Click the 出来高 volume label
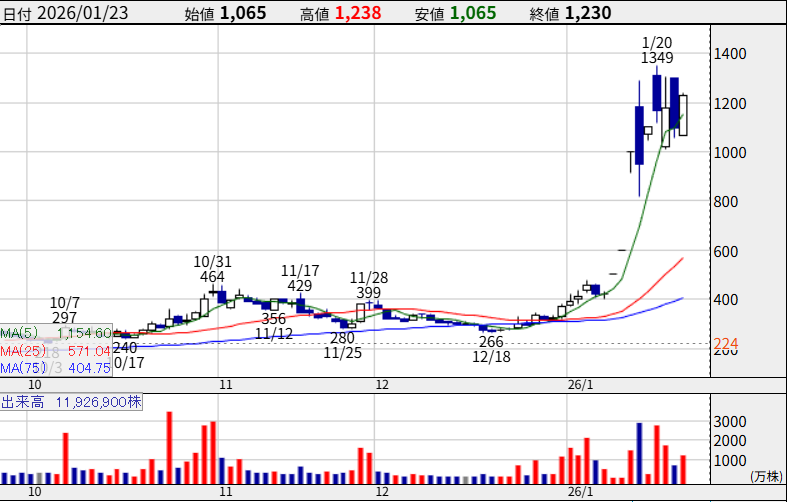This screenshot has height=502, width=789. pos(26,402)
